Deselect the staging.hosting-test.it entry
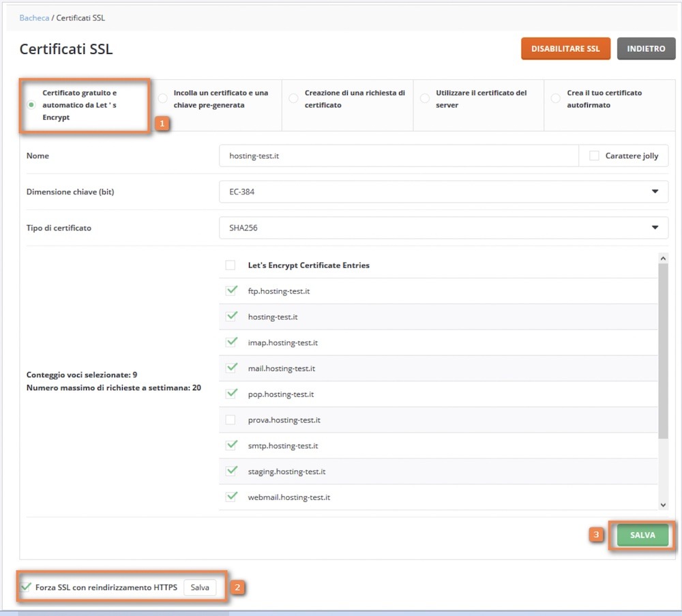The width and height of the screenshot is (682, 616). coord(231,471)
